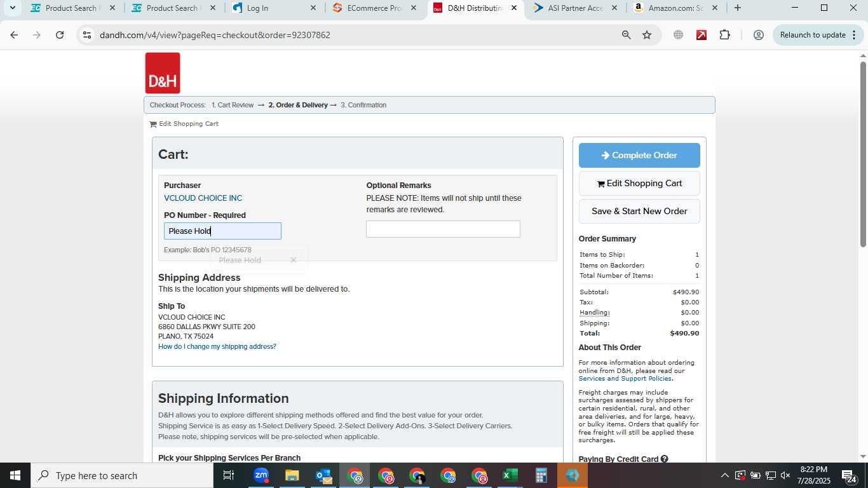Viewport: 868px width, 488px height.
Task: Click the Optional Remarks input field
Action: pos(443,229)
